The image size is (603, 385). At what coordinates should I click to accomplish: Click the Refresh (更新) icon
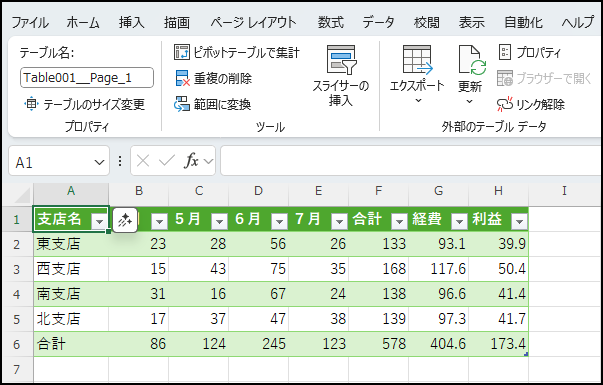pyautogui.click(x=472, y=60)
